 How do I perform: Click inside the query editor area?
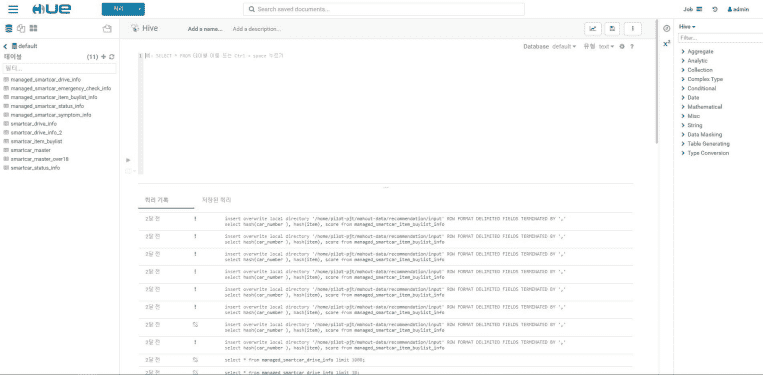[388, 113]
